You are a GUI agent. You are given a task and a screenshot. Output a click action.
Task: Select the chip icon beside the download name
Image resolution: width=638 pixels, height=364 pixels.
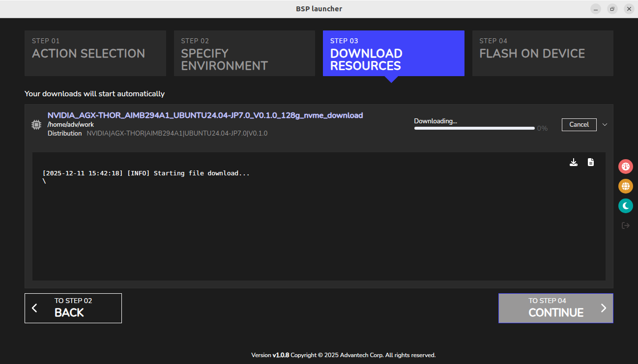36,124
